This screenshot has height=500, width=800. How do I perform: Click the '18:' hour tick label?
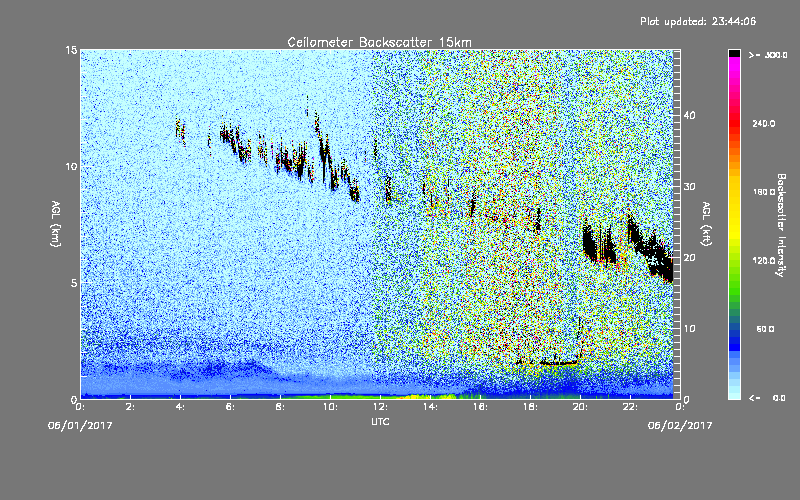[530, 407]
